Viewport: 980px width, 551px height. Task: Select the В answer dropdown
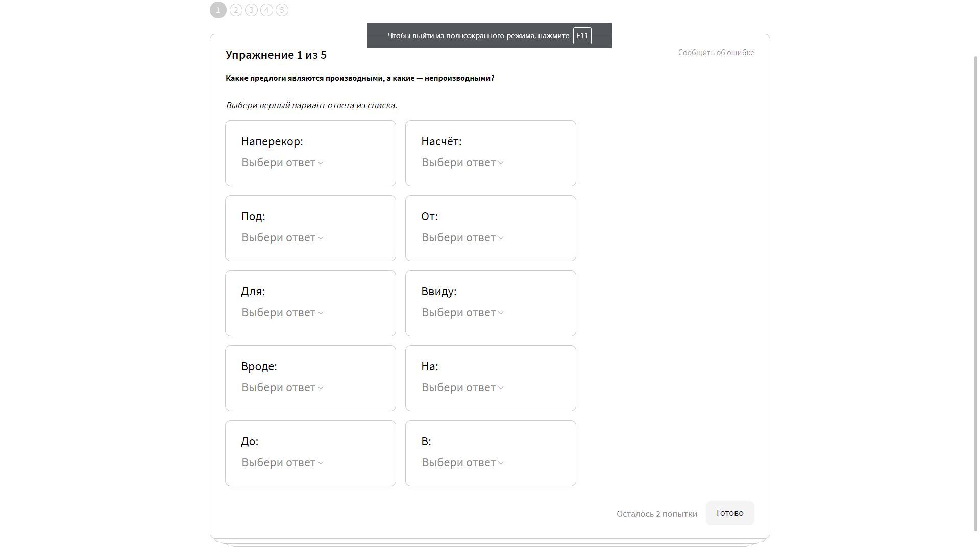[462, 463]
